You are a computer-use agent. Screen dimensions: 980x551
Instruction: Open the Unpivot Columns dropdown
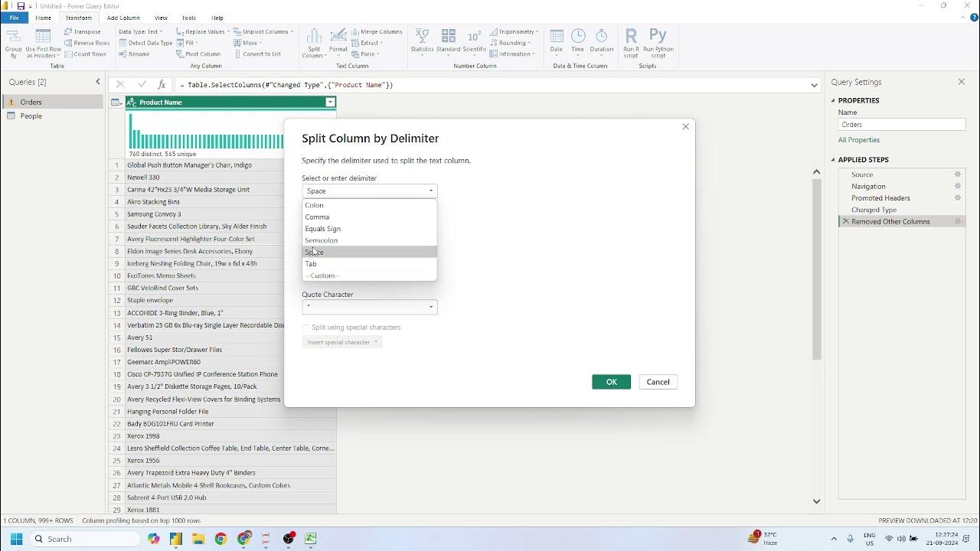(x=263, y=31)
